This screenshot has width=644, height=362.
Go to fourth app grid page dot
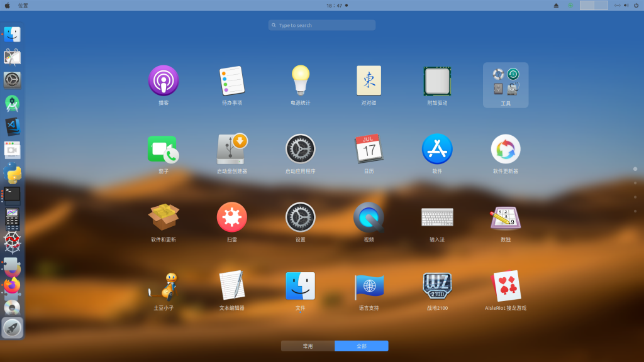[x=635, y=211]
